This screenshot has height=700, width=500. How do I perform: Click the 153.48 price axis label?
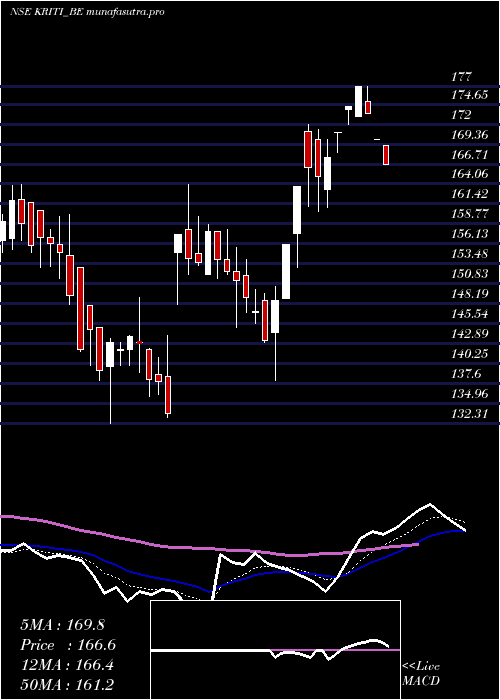[469, 254]
